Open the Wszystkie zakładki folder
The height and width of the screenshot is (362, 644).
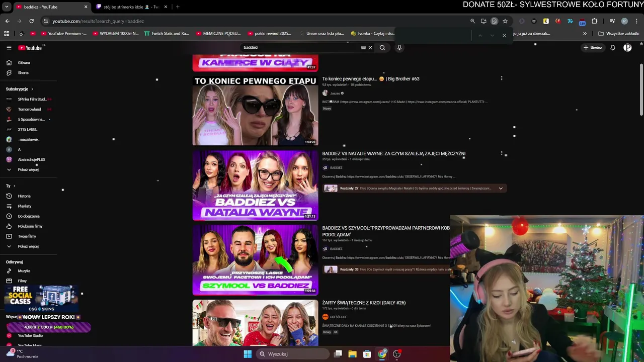pyautogui.click(x=618, y=34)
